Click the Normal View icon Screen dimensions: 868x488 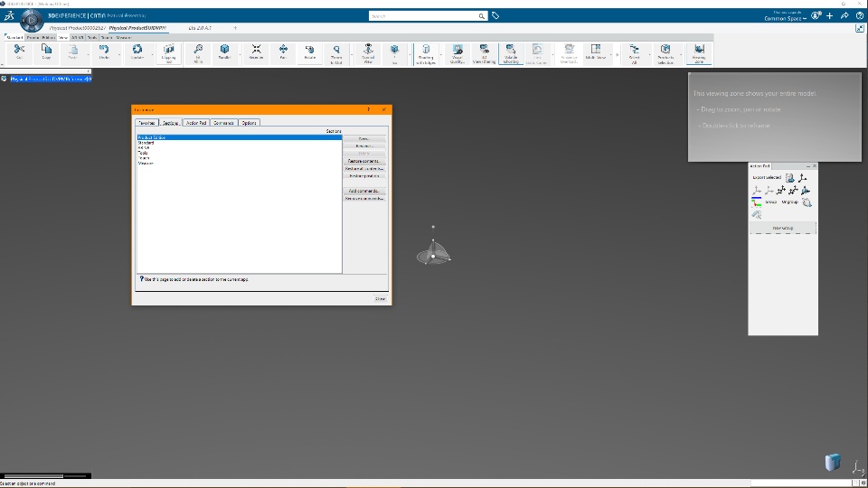pyautogui.click(x=368, y=53)
